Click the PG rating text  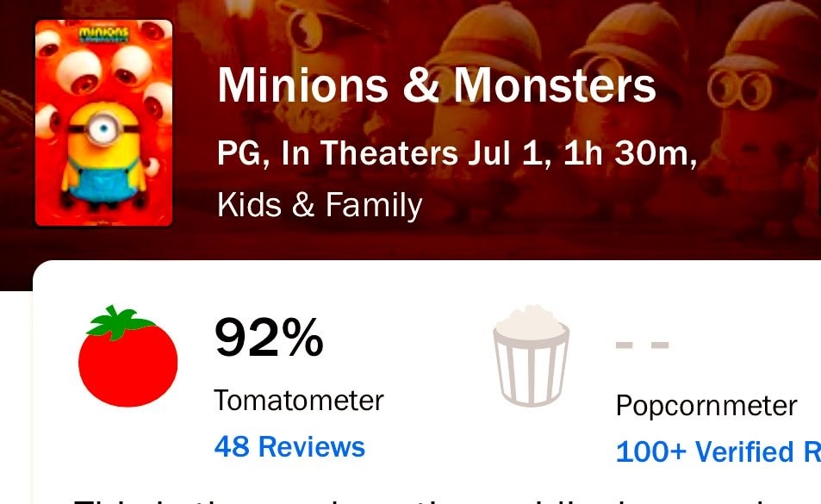click(x=239, y=153)
